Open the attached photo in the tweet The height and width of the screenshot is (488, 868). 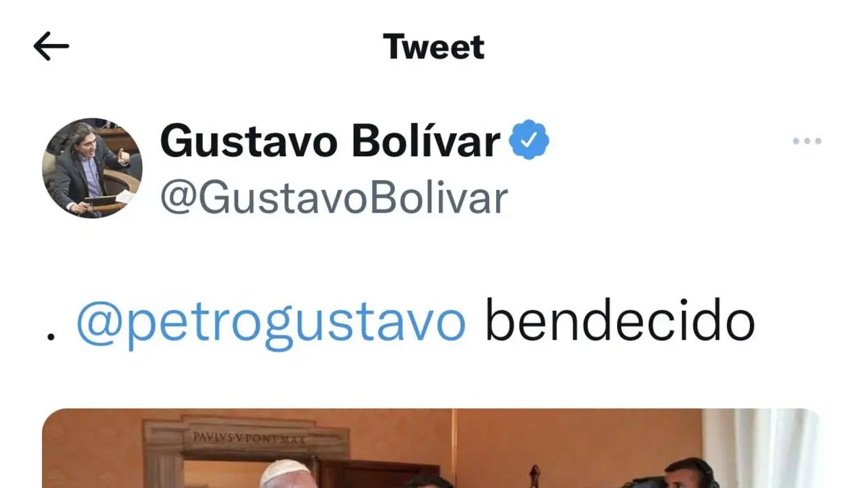pyautogui.click(x=431, y=448)
